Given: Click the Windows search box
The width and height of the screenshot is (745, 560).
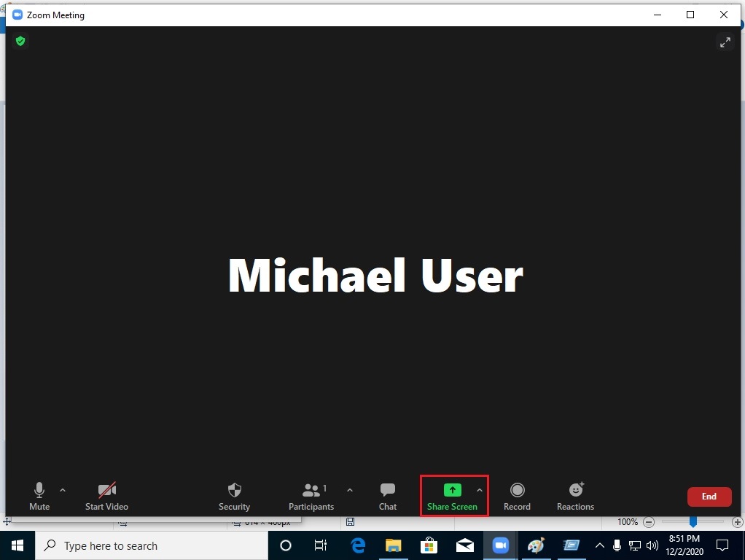Looking at the screenshot, I should click(x=146, y=545).
